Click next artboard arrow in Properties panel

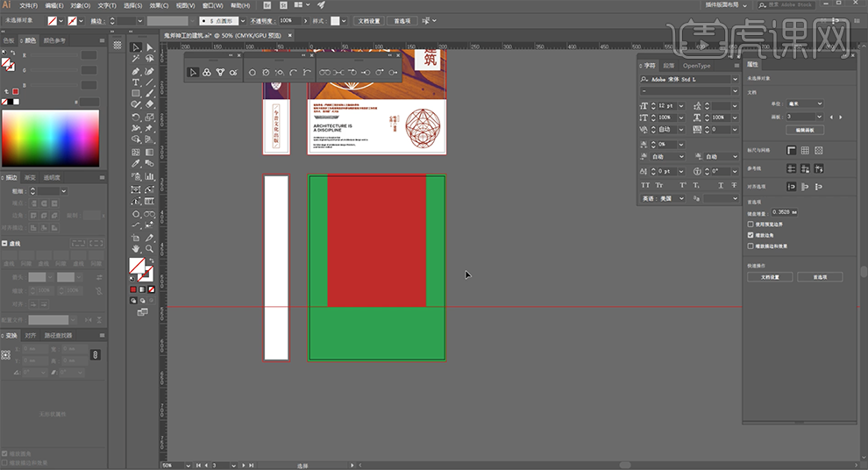click(x=842, y=117)
